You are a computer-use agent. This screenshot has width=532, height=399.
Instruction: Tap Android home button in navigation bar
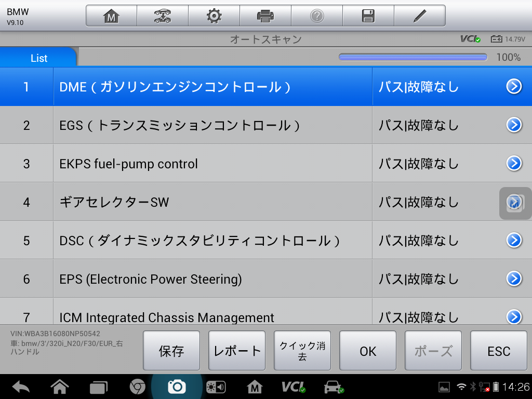(x=60, y=387)
